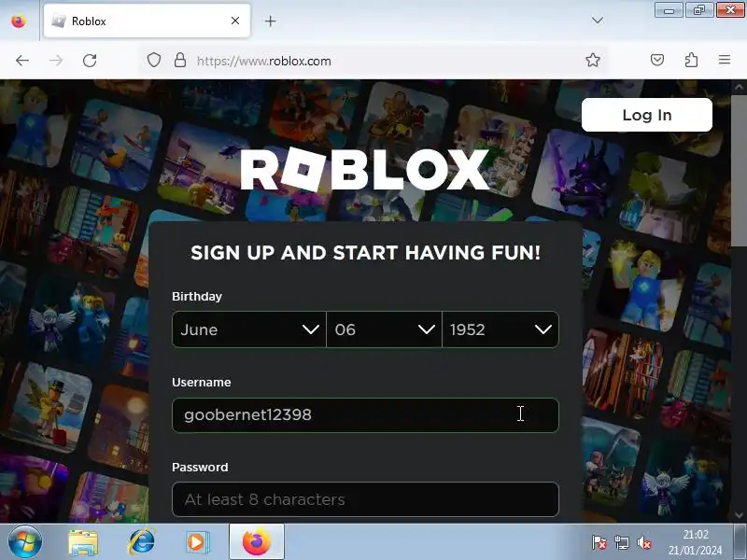This screenshot has height=560, width=747.
Task: Bookmark this page with the star icon
Action: click(593, 60)
